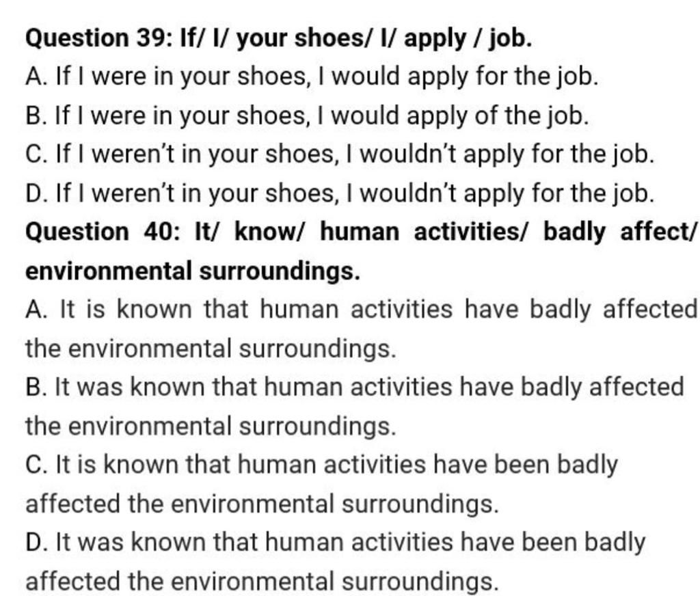
Task: Select answer B 'apply of the job'
Action: click(x=307, y=116)
